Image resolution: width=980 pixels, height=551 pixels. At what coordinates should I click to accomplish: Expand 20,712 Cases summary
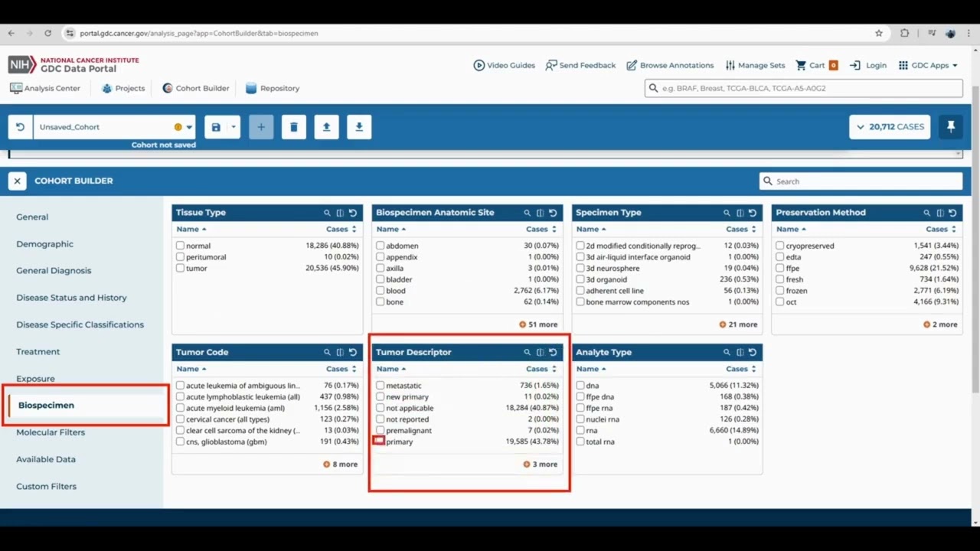pyautogui.click(x=890, y=127)
